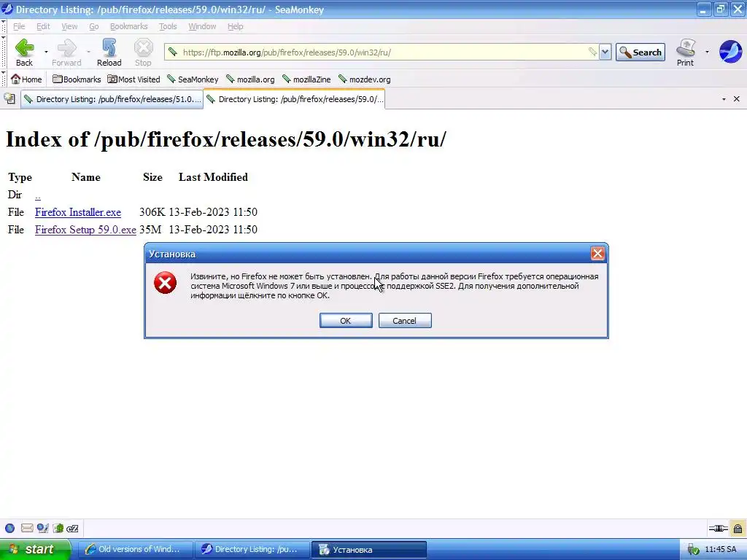Screen dimensions: 747x560
Task: Click the bookmark tag icon in URL bar
Action: (592, 52)
